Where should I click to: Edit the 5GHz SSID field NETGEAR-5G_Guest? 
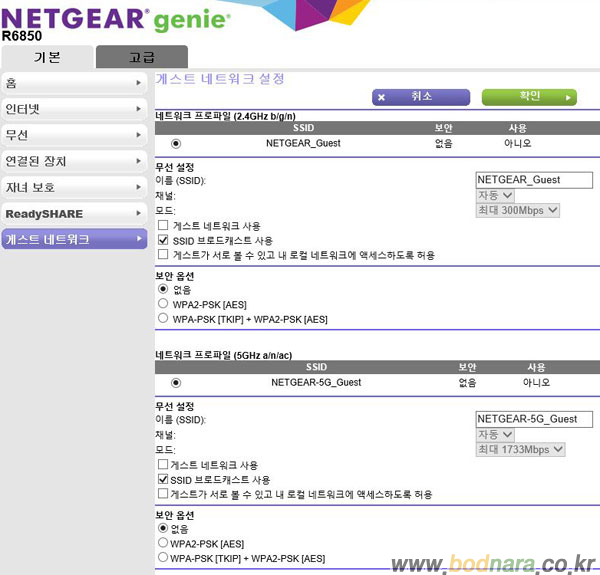tap(534, 419)
